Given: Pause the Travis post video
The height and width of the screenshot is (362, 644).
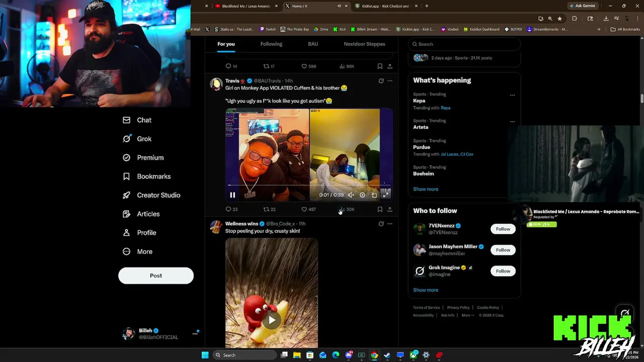Looking at the screenshot, I should click(232, 195).
